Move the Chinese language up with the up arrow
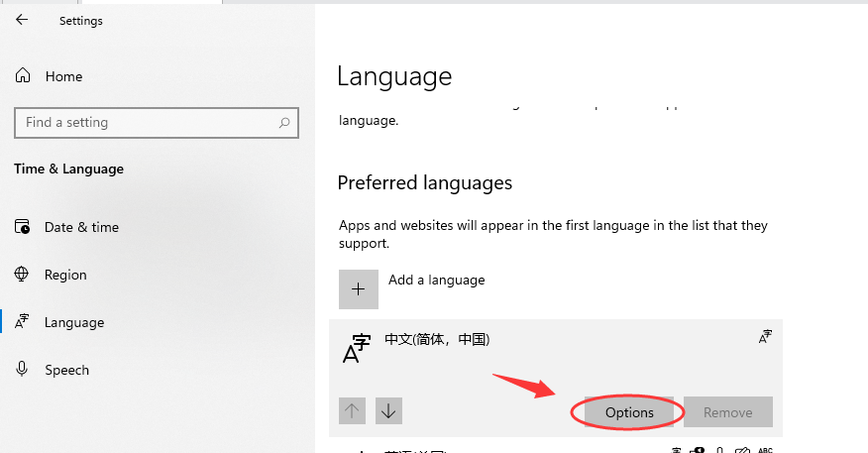 (353, 410)
